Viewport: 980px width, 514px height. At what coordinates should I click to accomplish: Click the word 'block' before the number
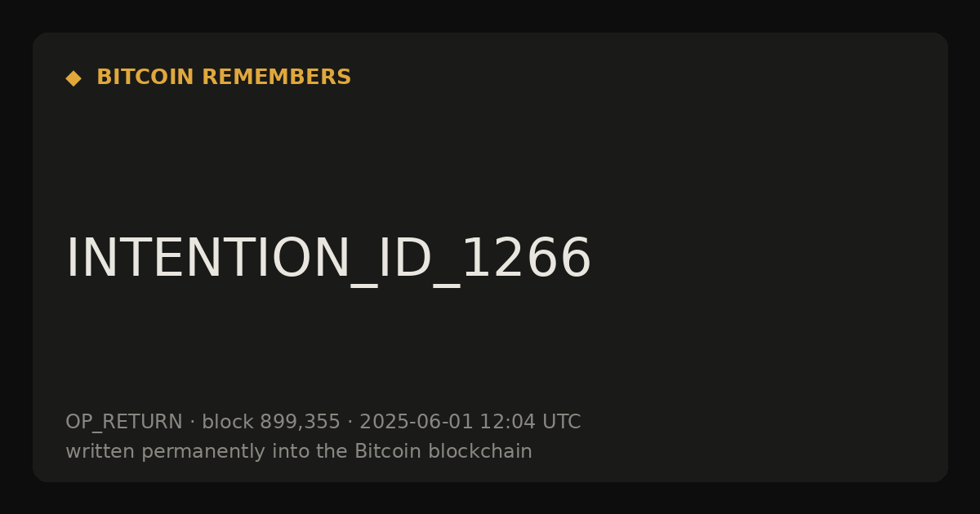(x=228, y=422)
